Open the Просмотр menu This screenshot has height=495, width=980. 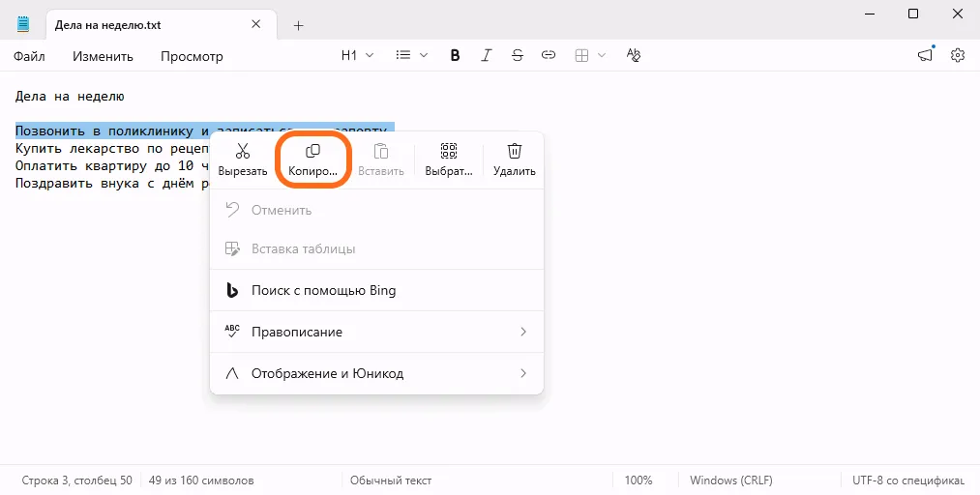(x=192, y=56)
